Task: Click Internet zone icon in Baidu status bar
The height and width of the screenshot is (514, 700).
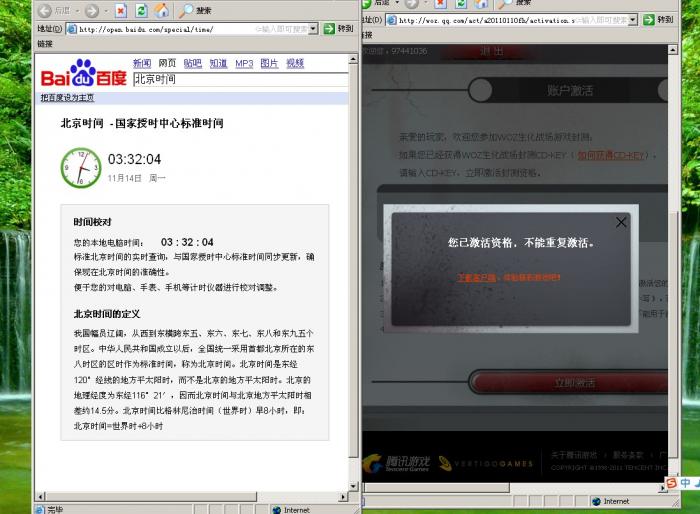Action: 277,510
